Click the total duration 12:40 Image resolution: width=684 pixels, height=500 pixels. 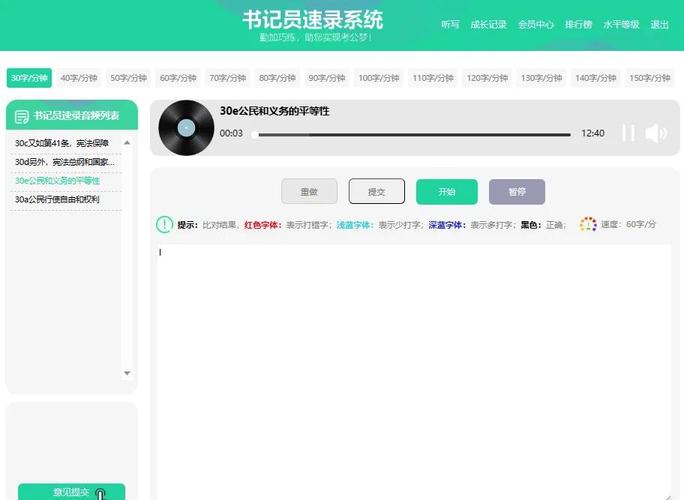point(593,134)
